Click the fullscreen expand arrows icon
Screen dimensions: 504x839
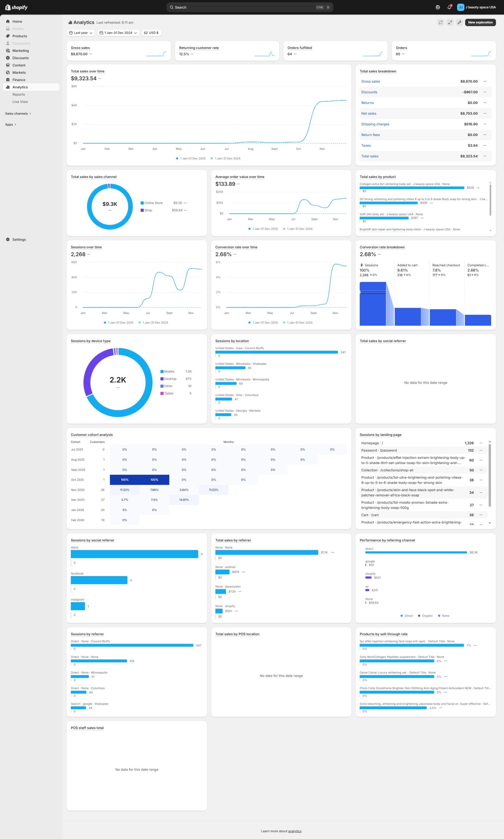[x=450, y=22]
